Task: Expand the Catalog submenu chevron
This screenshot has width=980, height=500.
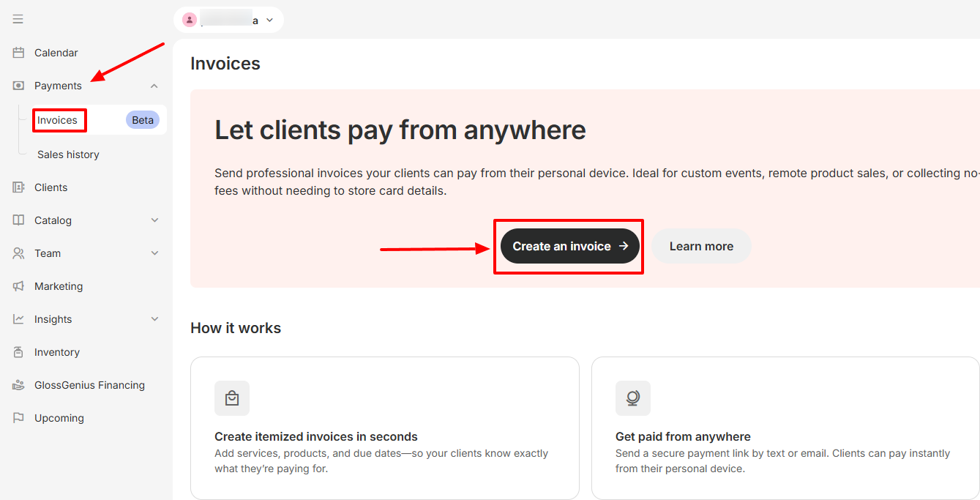Action: [x=154, y=220]
